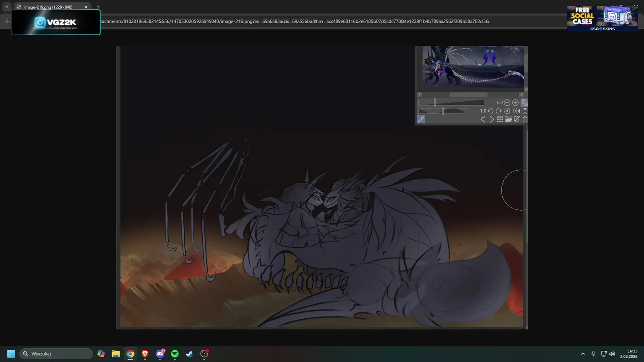The image size is (644, 362).
Task: Open the tab search dropdown arrow
Action: [x=7, y=7]
